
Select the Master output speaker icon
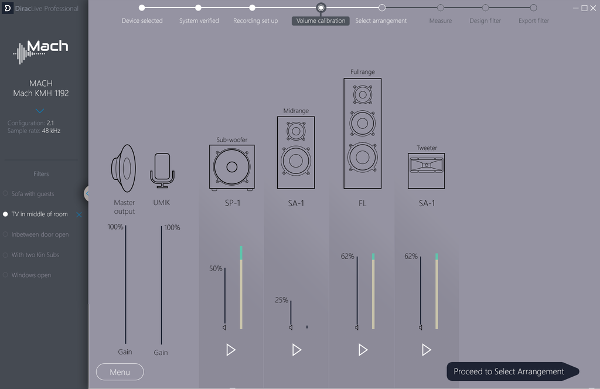pos(123,168)
